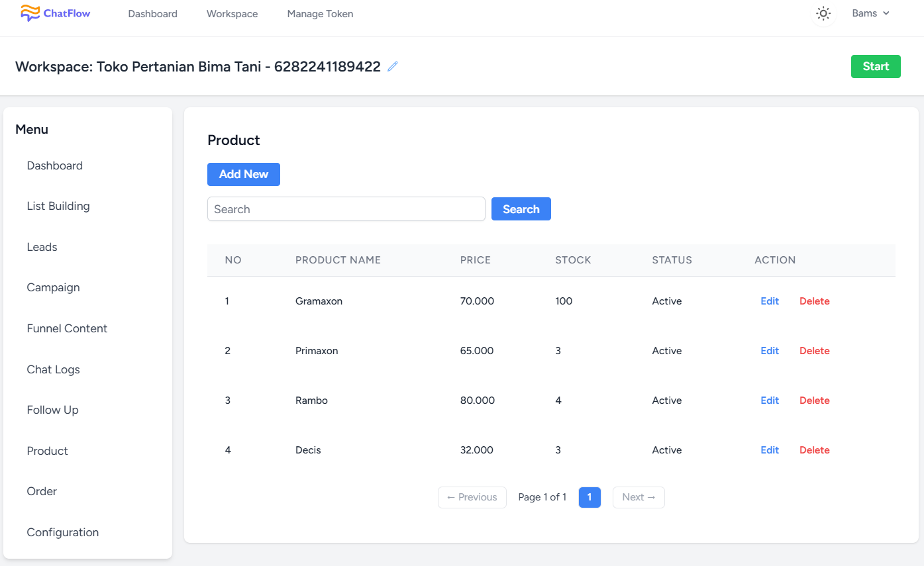
Task: Open Manage Token in the top navigation
Action: click(x=320, y=13)
